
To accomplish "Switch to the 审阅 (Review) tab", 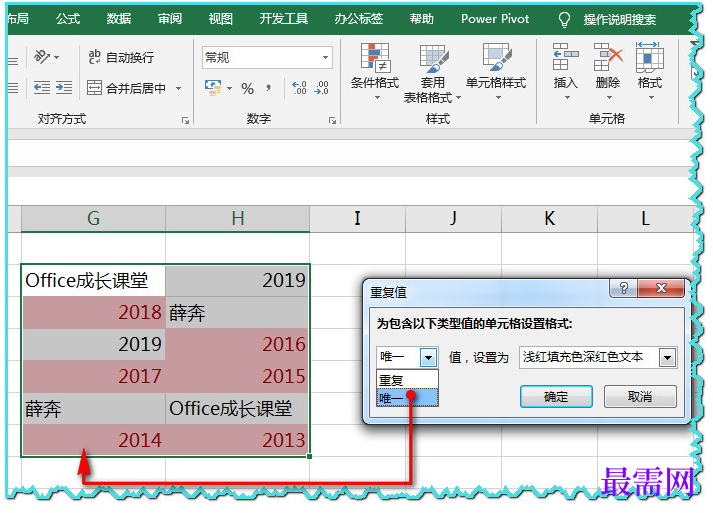I will [x=170, y=19].
